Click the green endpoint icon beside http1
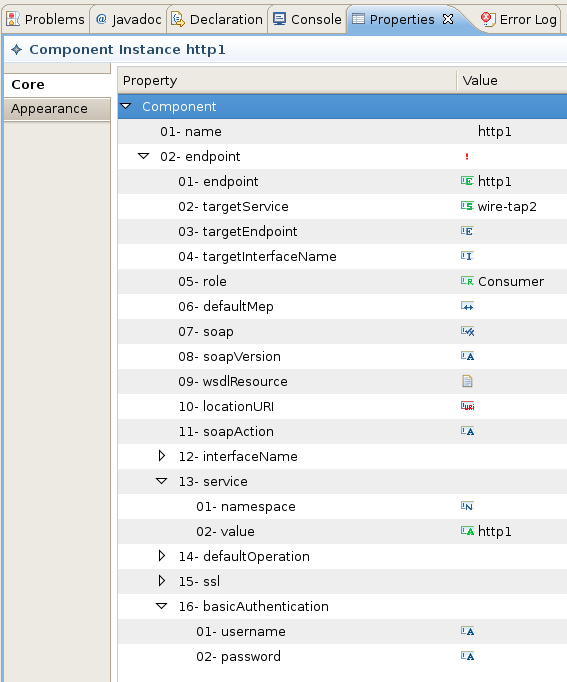The image size is (567, 682). click(467, 181)
